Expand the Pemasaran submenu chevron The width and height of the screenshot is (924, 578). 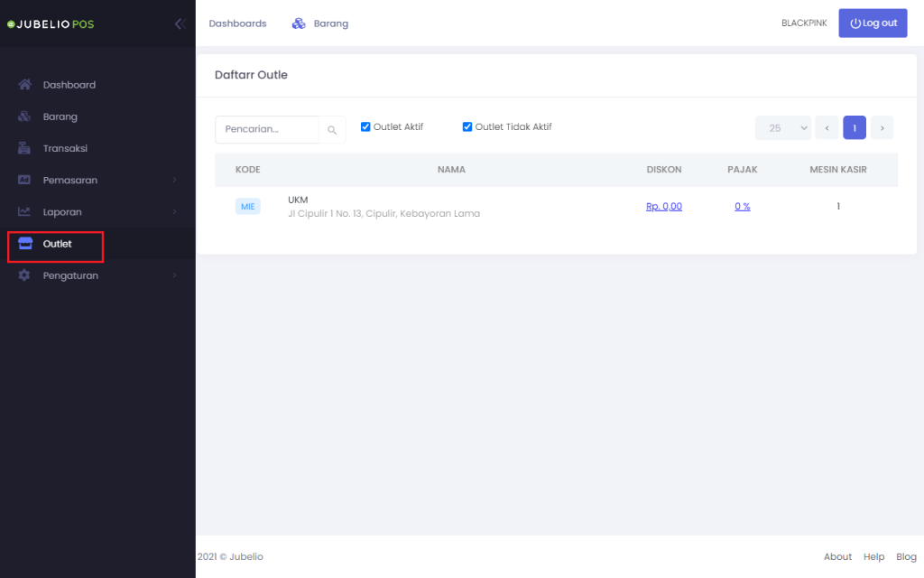point(174,180)
